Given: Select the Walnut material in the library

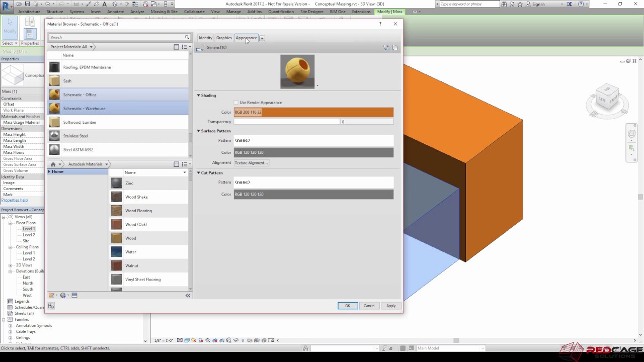Looking at the screenshot, I should [x=149, y=265].
